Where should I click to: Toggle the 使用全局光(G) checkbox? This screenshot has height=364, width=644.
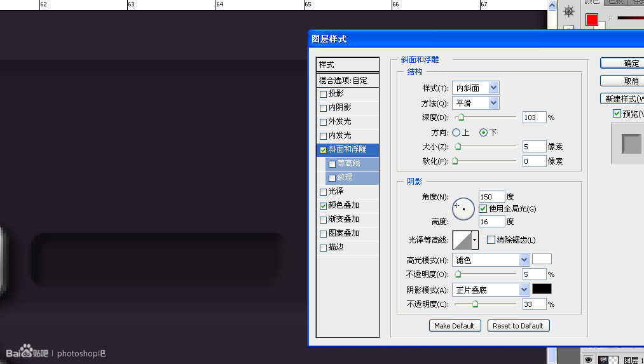tap(483, 208)
